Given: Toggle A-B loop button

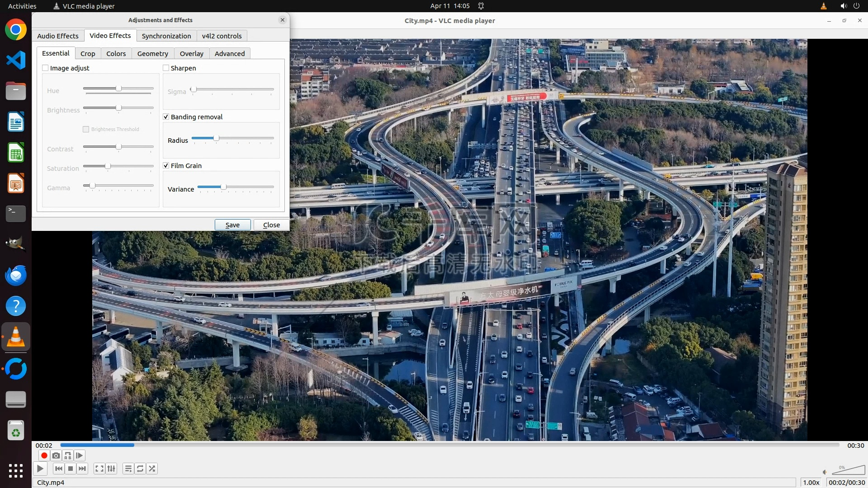Looking at the screenshot, I should (68, 455).
